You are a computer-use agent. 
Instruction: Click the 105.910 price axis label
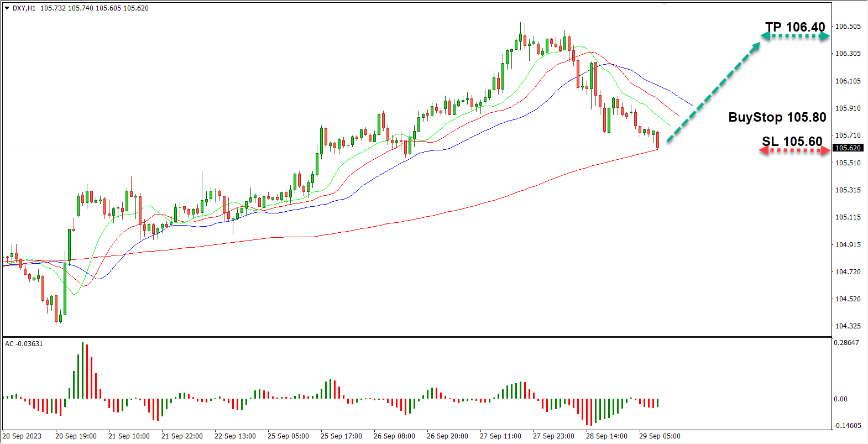848,108
